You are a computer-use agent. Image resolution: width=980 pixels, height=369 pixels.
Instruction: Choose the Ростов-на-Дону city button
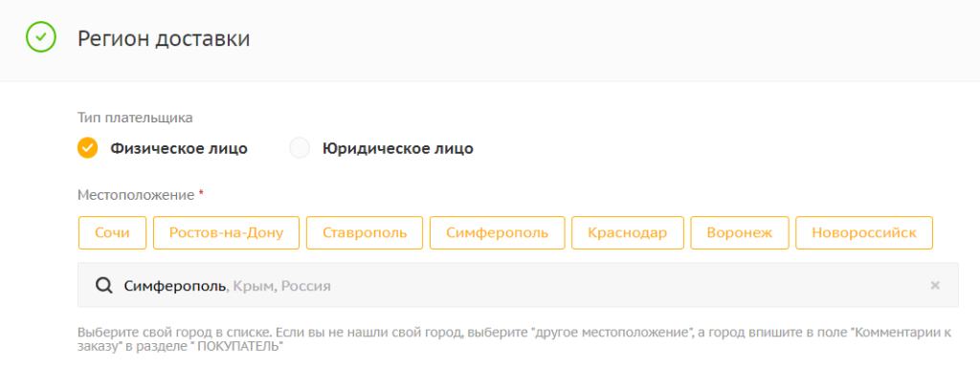tap(226, 233)
